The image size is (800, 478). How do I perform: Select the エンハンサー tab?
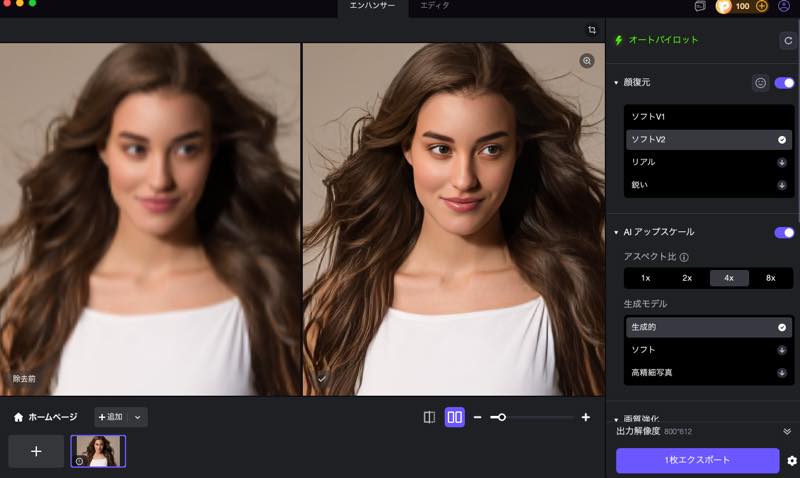click(372, 6)
